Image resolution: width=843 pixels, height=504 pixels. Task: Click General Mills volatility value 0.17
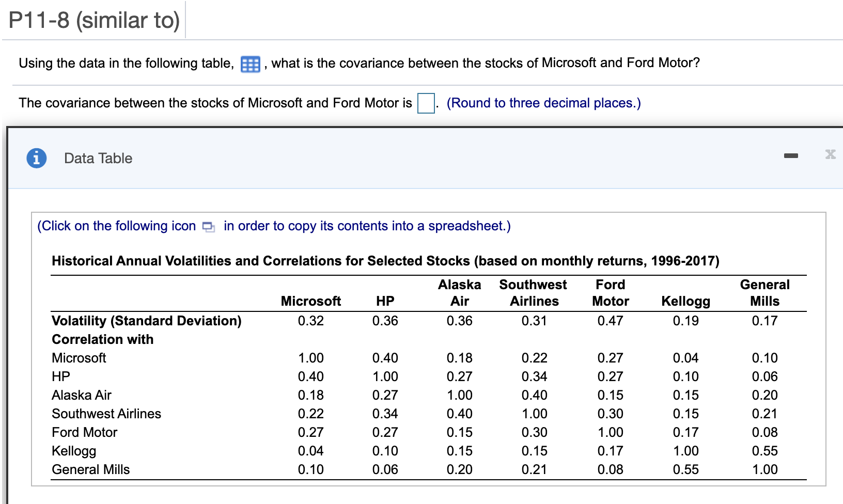(x=765, y=321)
